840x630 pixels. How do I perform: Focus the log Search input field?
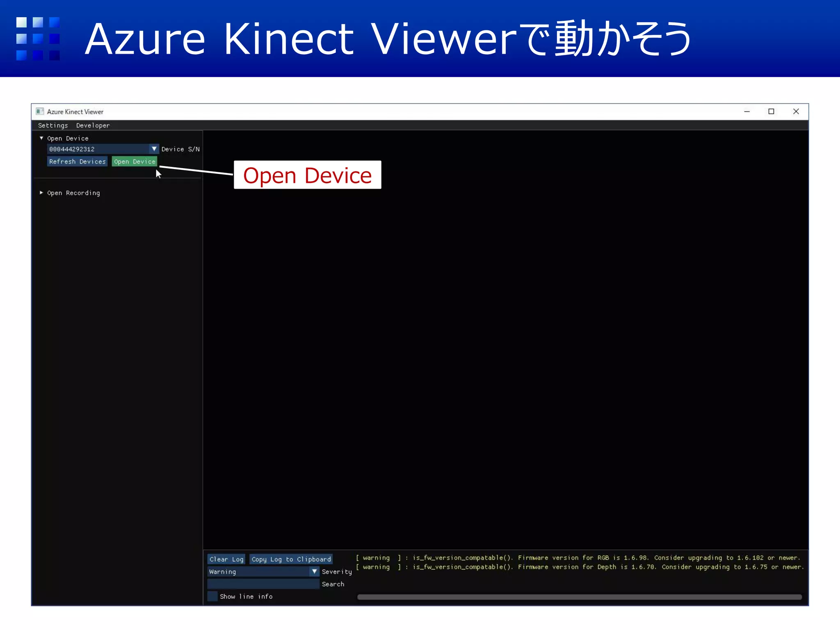click(x=263, y=584)
